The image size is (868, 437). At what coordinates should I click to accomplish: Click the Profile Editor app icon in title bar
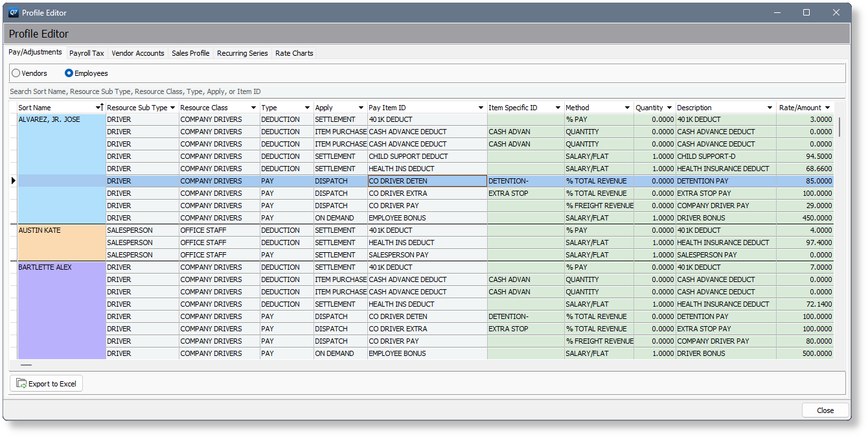coord(12,12)
